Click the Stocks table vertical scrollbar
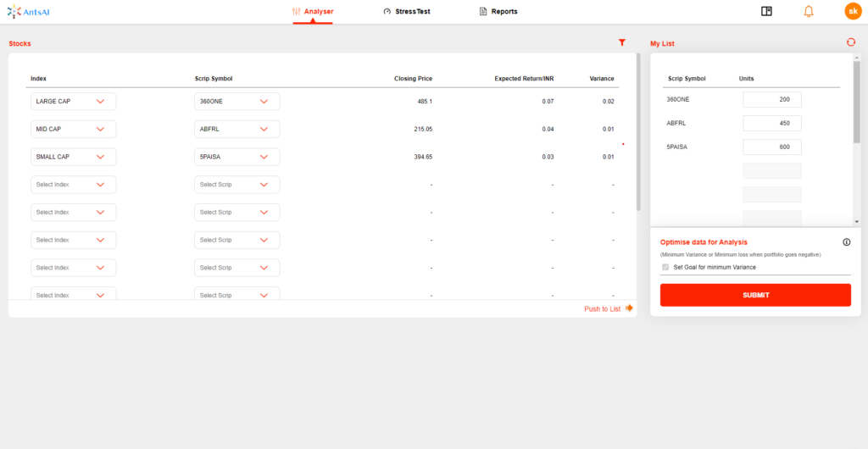This screenshot has width=868, height=449. pyautogui.click(x=638, y=131)
